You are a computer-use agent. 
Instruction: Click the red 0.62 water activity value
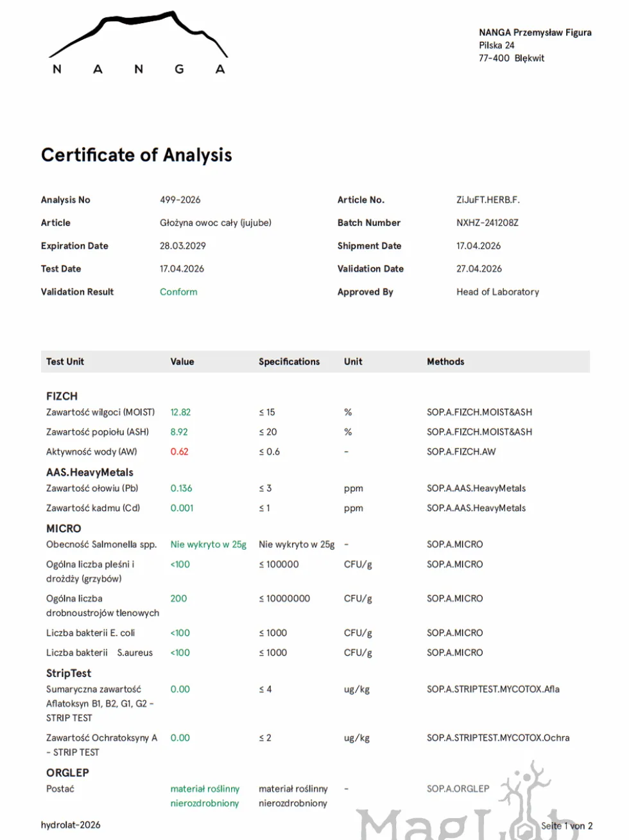pos(180,451)
